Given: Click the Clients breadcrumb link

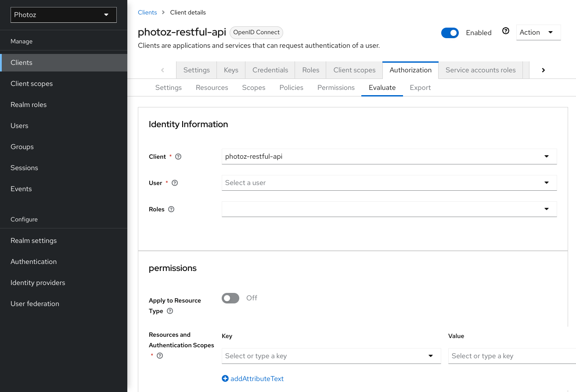Looking at the screenshot, I should coord(147,12).
